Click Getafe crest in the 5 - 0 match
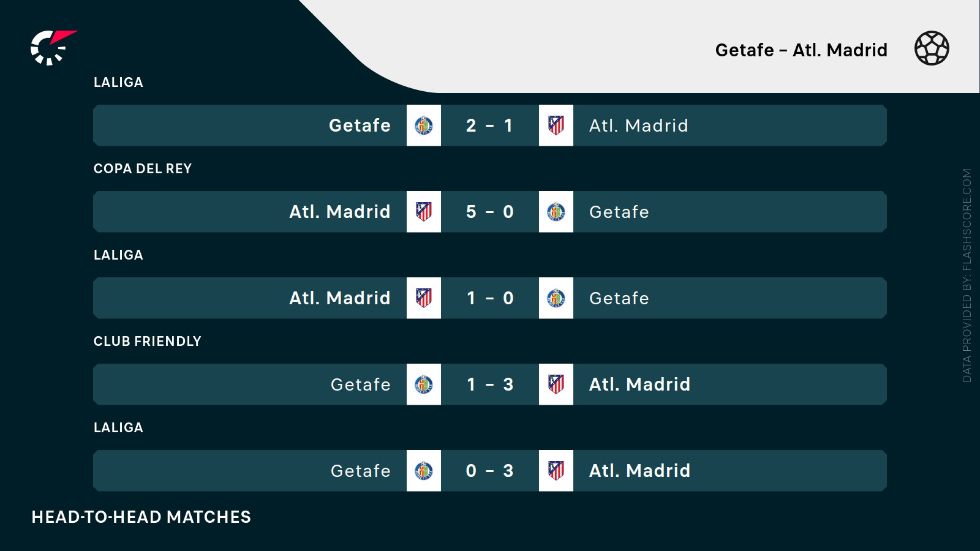 pos(556,212)
